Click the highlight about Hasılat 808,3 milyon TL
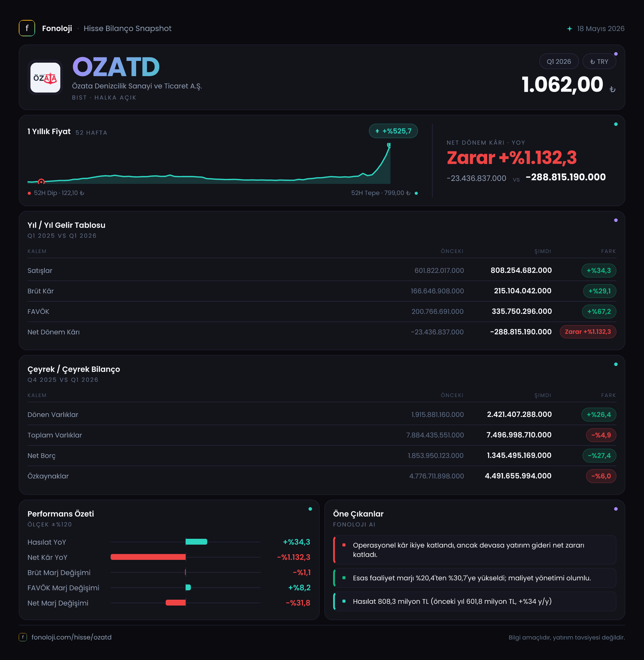Viewport: 644px width, 660px height. pos(475,601)
